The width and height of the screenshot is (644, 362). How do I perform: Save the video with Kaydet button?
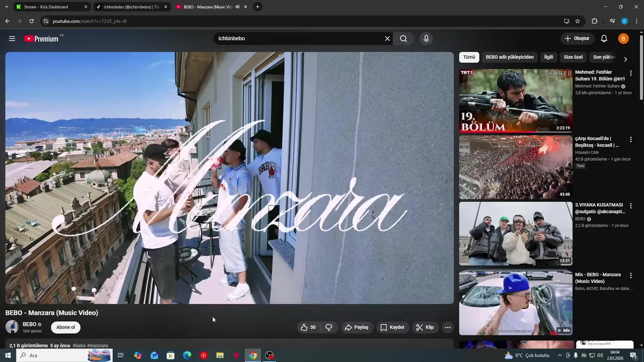(392, 327)
